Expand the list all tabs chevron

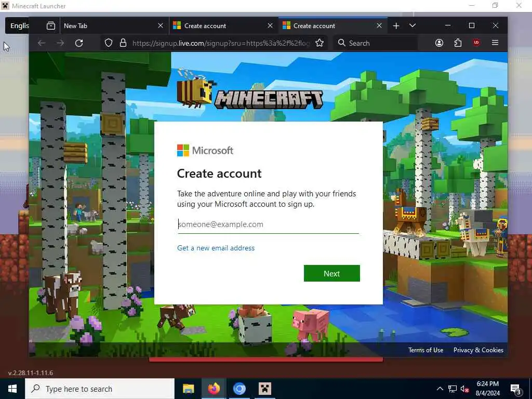click(x=412, y=26)
